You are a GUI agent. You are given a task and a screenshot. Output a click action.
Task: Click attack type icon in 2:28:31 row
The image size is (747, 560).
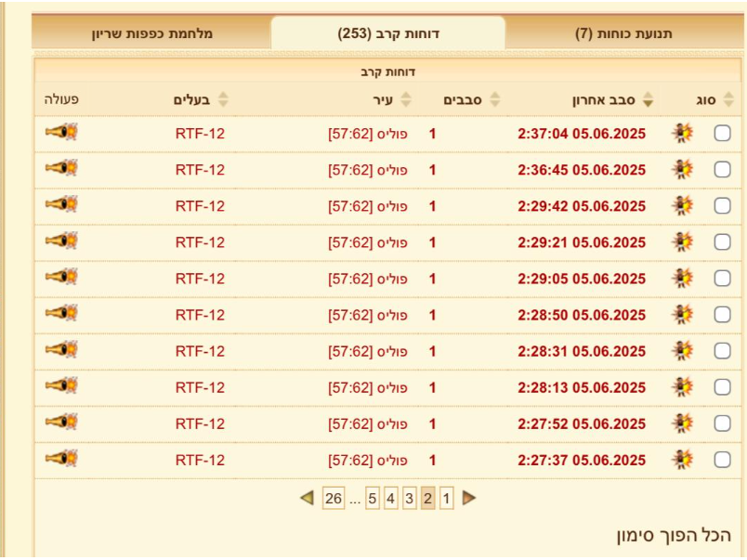682,350
